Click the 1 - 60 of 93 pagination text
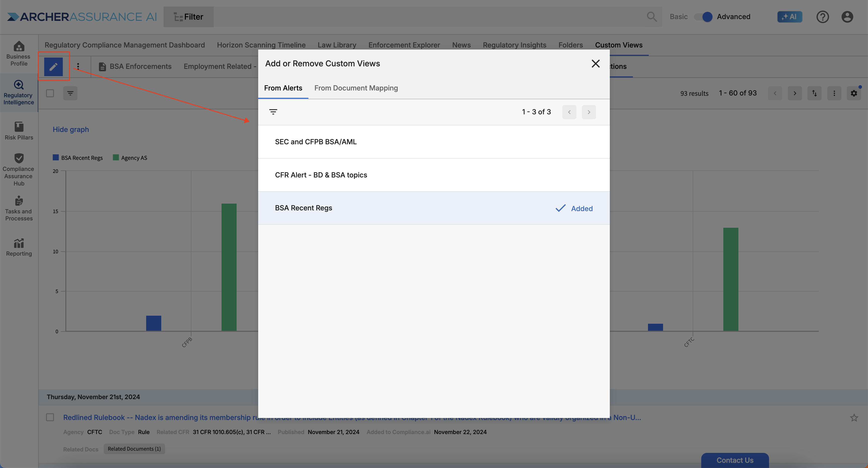This screenshot has height=468, width=868. click(738, 93)
